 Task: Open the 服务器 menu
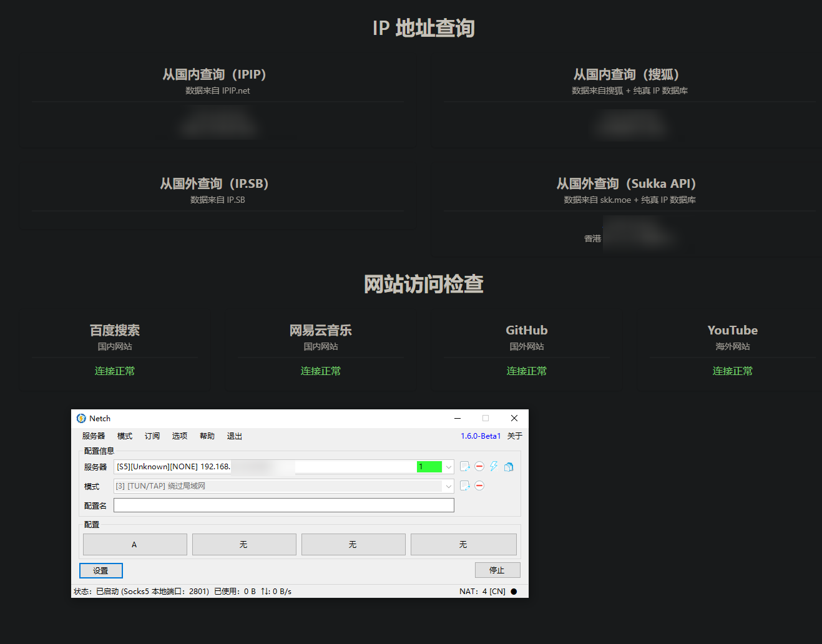(x=95, y=436)
